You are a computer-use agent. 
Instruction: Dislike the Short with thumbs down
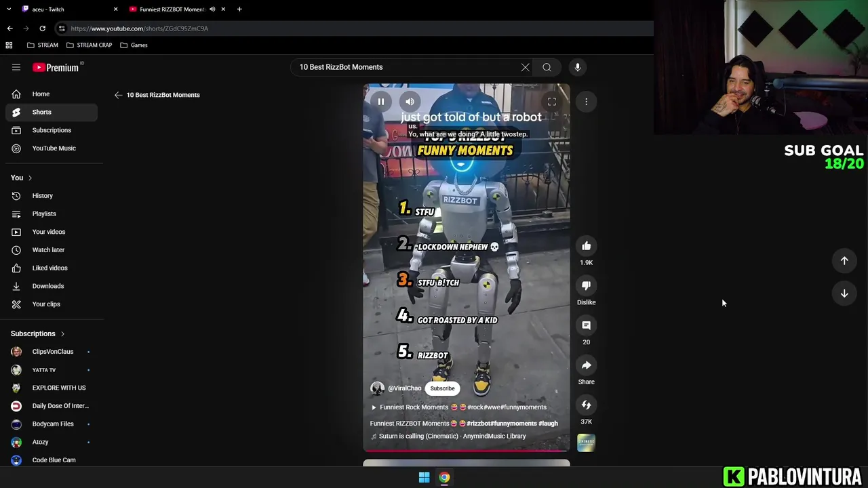point(587,285)
